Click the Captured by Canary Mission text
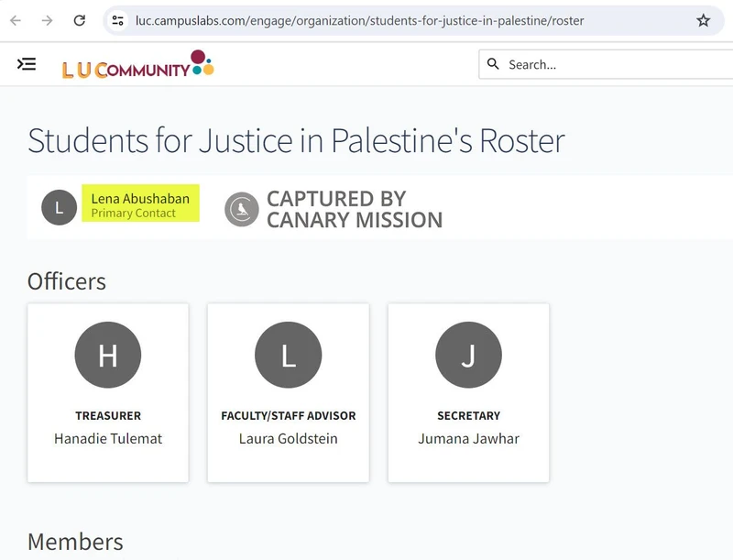Screen dimensions: 733x560 (x=354, y=209)
